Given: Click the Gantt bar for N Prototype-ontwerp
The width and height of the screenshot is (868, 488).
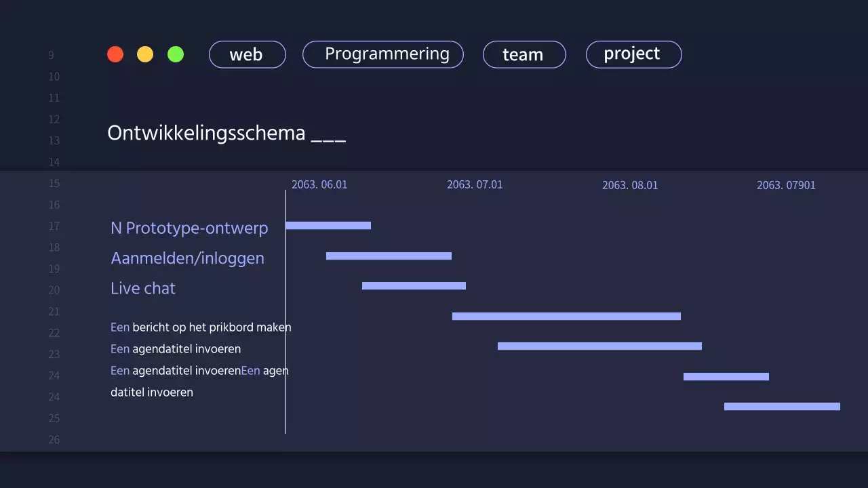Looking at the screenshot, I should pos(328,226).
